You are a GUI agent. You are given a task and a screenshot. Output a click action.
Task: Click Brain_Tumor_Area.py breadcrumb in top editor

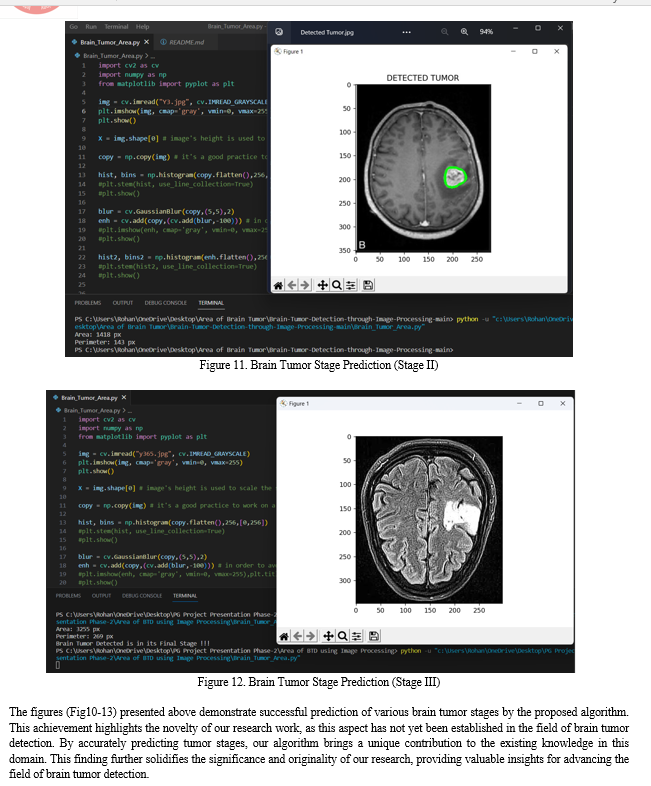(113, 56)
